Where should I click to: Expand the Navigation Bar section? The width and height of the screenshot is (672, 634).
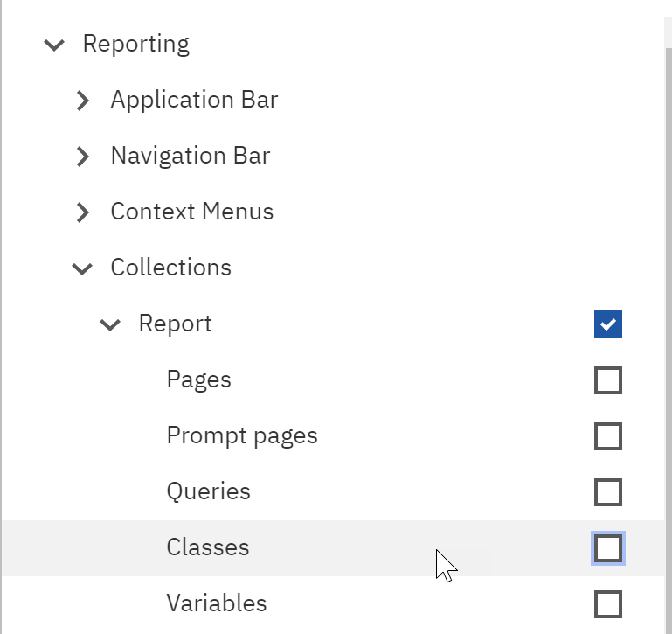pyautogui.click(x=83, y=157)
